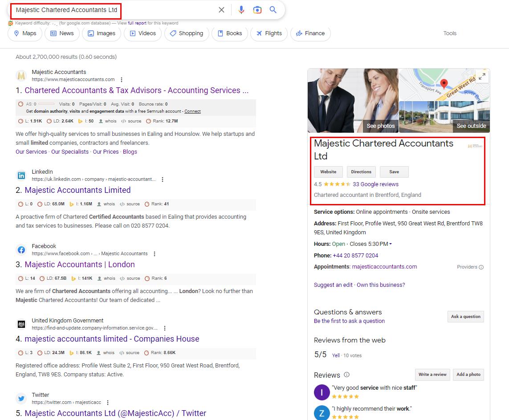
Task: Save the business with Save button
Action: click(394, 172)
